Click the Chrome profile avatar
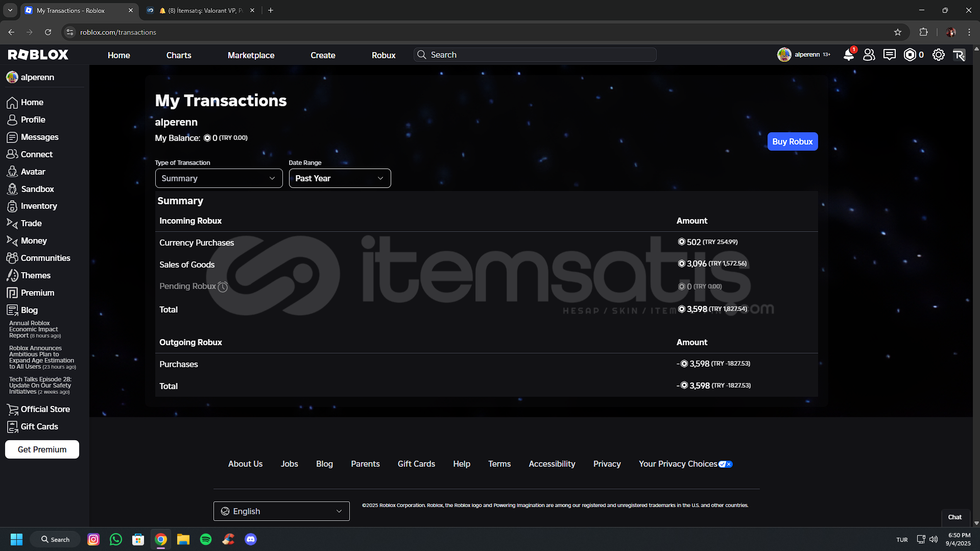This screenshot has width=980, height=551. click(x=951, y=32)
